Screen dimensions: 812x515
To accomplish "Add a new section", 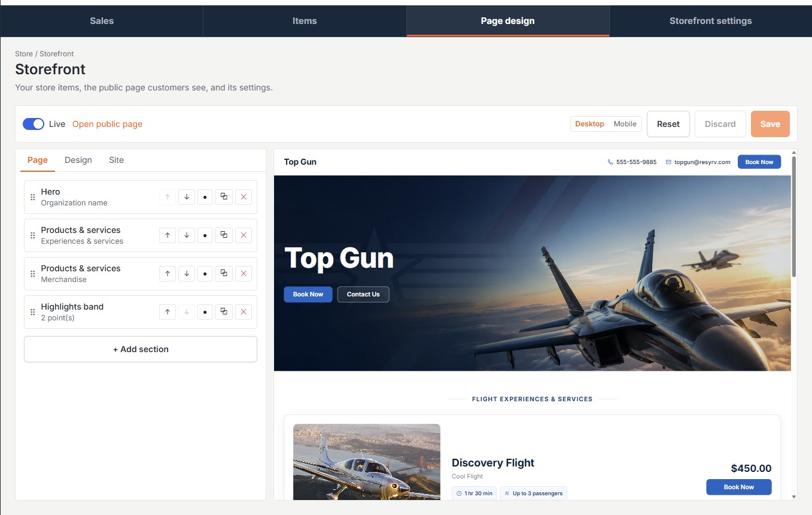I will 141,349.
